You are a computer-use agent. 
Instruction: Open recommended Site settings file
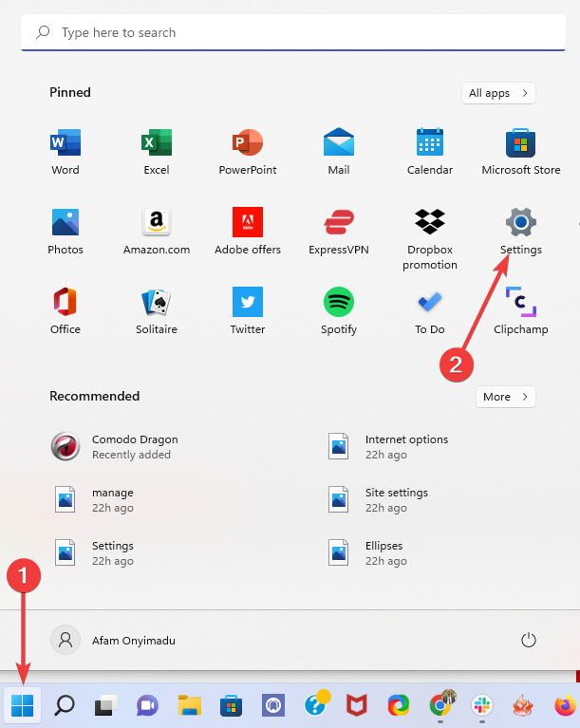[x=378, y=499]
